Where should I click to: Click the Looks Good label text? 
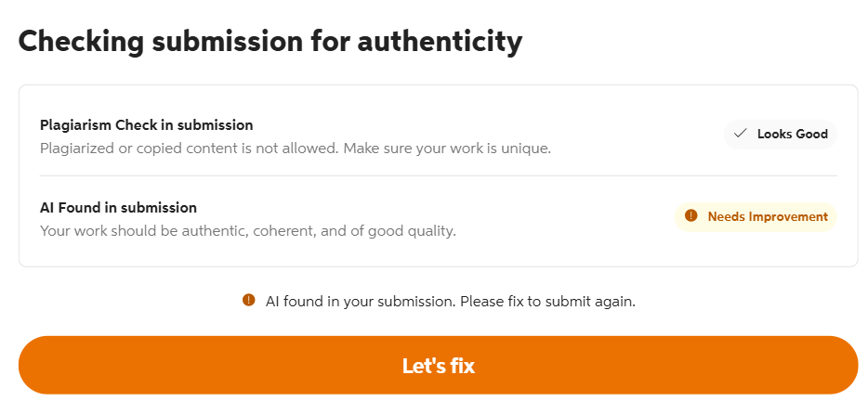click(x=792, y=134)
